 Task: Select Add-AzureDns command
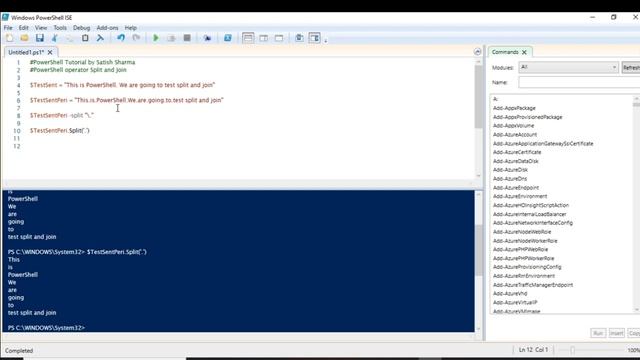[510, 179]
